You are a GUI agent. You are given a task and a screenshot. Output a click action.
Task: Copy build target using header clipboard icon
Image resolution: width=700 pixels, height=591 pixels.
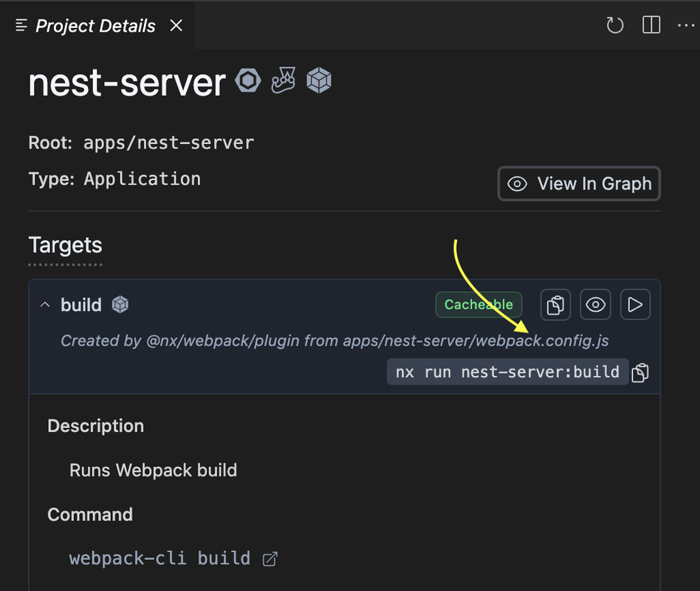click(555, 304)
